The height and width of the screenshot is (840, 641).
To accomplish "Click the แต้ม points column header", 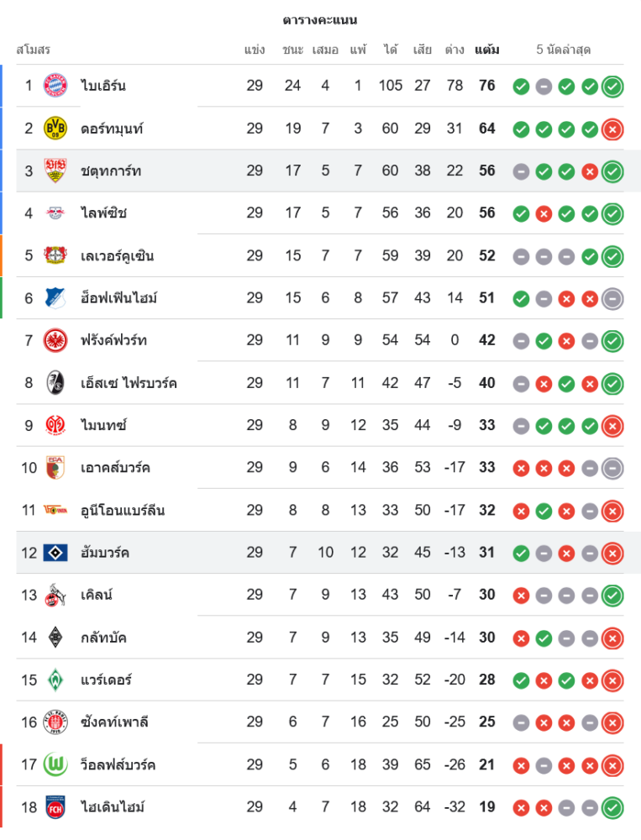I will click(487, 50).
